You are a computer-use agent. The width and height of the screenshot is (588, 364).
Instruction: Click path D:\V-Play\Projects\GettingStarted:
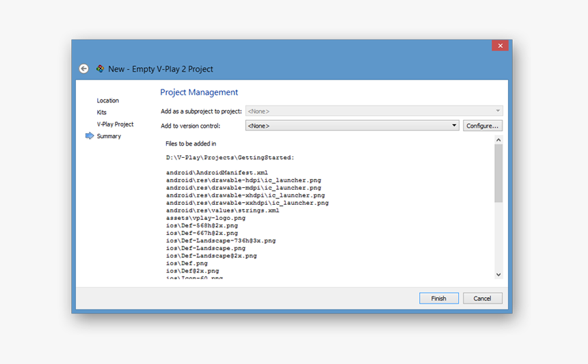(x=230, y=158)
